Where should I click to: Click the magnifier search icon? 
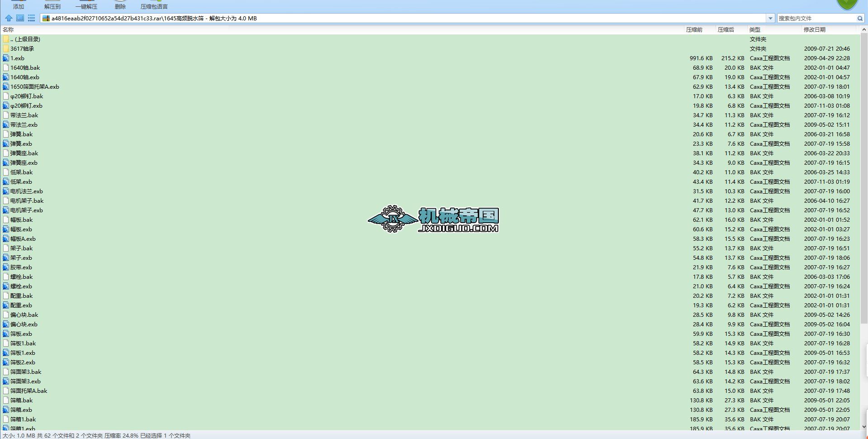coord(860,18)
